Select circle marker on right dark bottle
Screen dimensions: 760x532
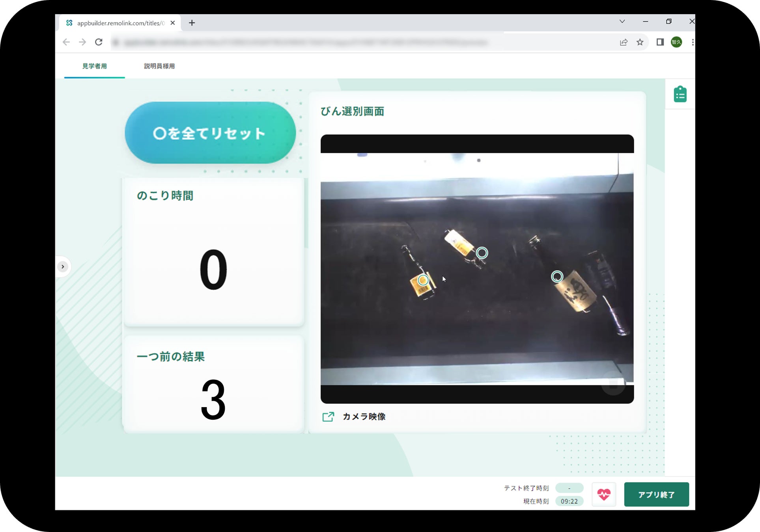pos(557,276)
